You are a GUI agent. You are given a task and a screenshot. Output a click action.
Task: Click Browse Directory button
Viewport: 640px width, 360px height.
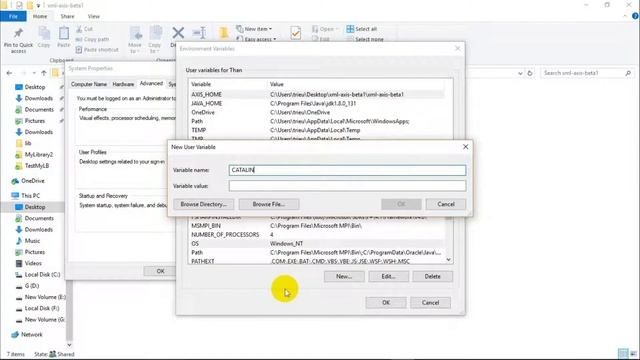[203, 204]
